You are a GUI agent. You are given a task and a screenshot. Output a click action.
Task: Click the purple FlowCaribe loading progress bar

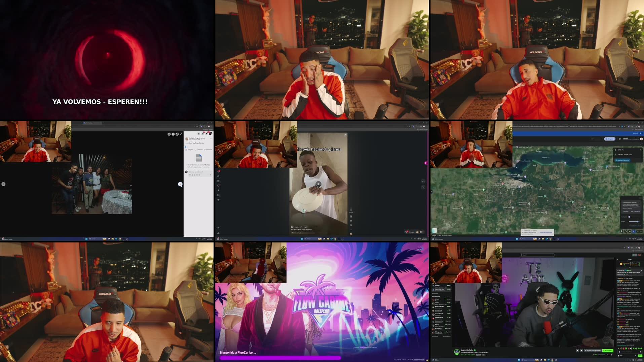(280, 358)
